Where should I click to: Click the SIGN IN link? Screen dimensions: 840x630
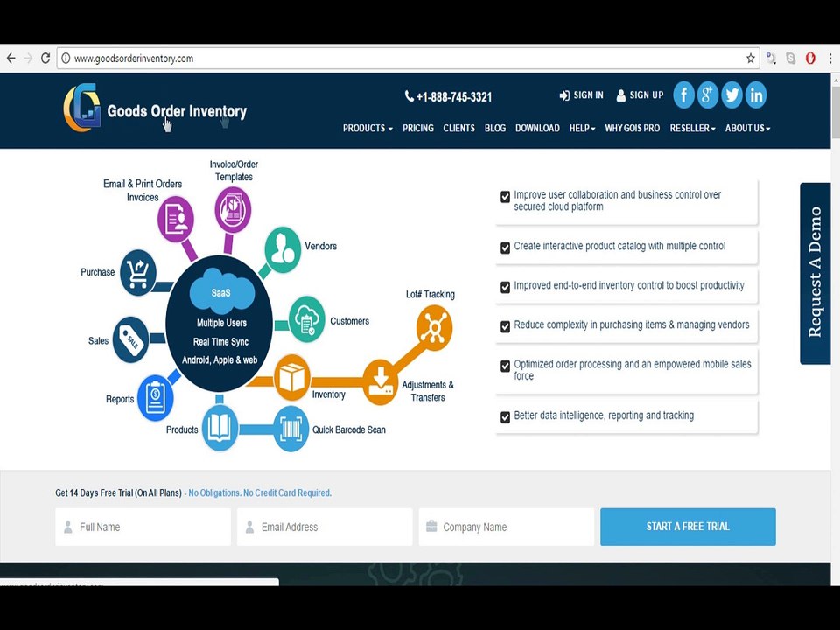tap(581, 94)
